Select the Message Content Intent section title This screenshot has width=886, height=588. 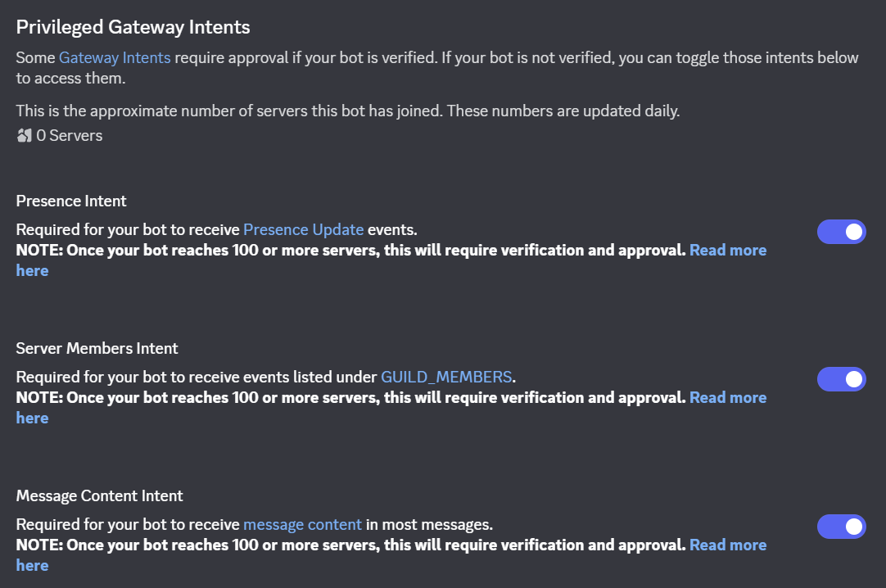click(99, 496)
